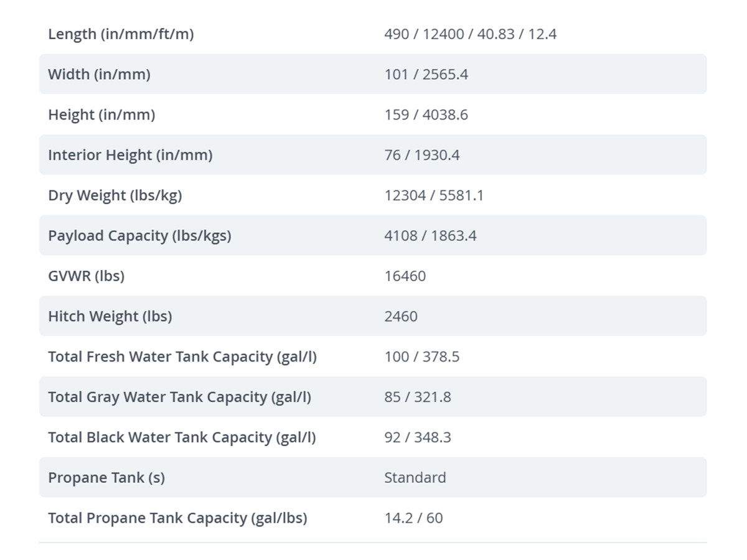Click the Total Fresh Water Tank Capacity label
Screen dimensions: 747x560
[182, 357]
